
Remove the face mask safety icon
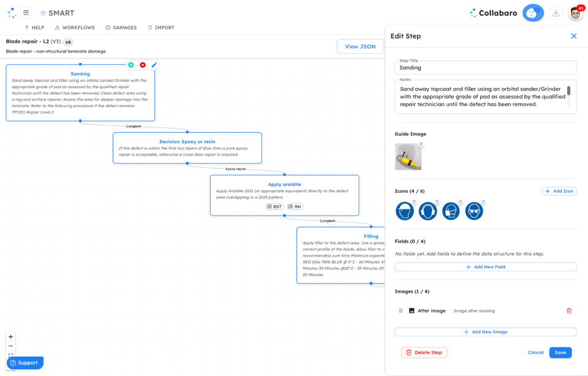pos(460,201)
